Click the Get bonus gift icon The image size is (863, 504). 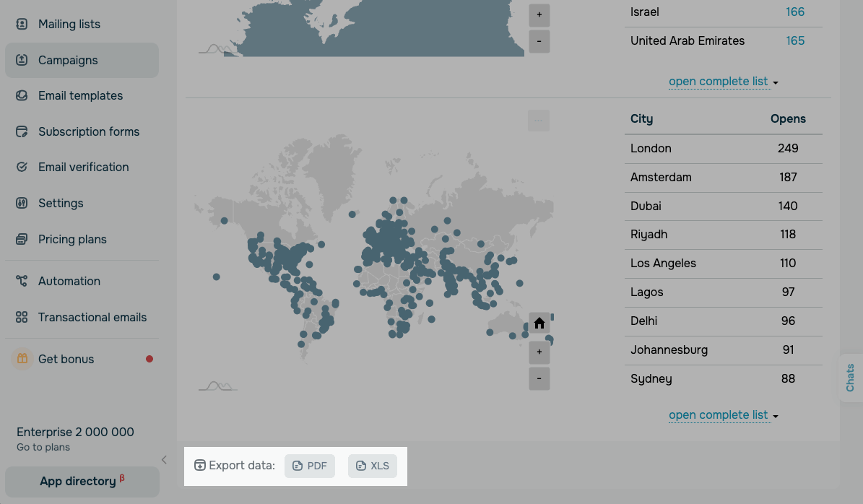point(22,359)
